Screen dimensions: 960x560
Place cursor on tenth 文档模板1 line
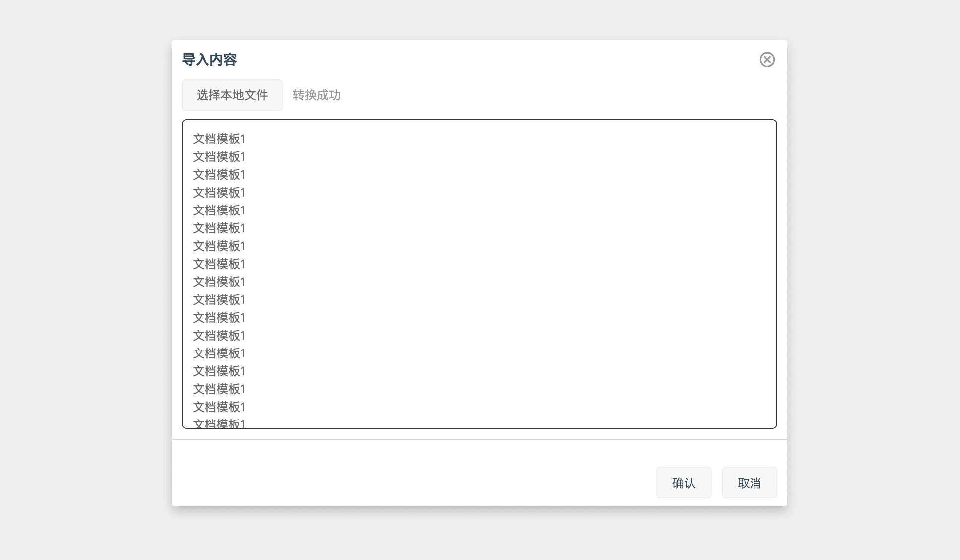point(219,300)
